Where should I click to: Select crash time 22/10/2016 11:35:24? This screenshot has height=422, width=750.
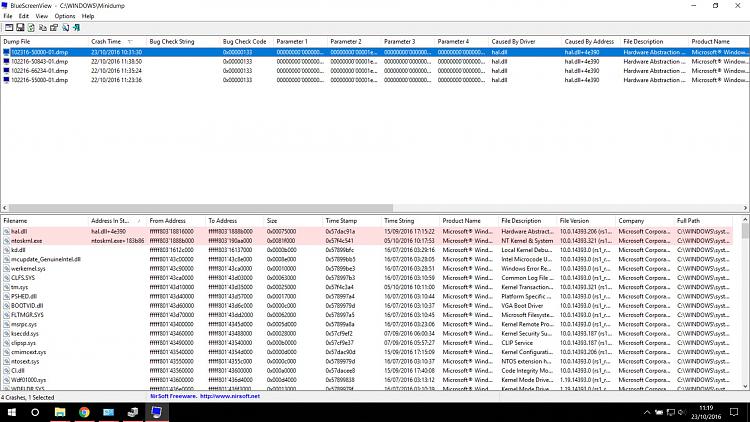click(x=116, y=71)
